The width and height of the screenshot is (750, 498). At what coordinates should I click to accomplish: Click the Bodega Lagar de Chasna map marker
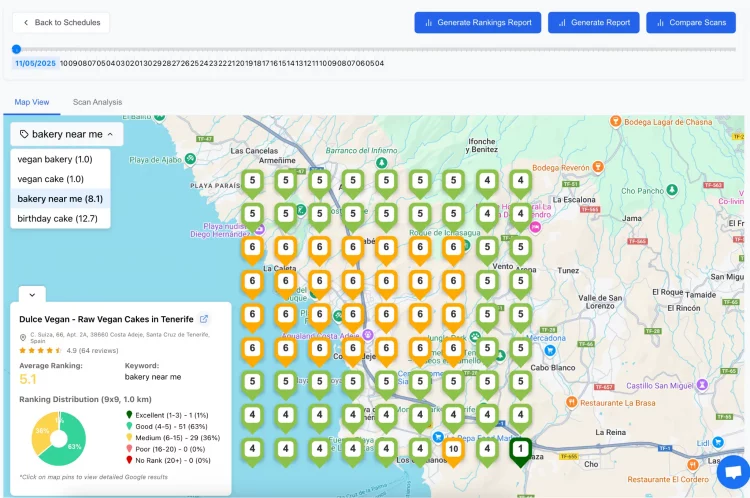pyautogui.click(x=616, y=122)
